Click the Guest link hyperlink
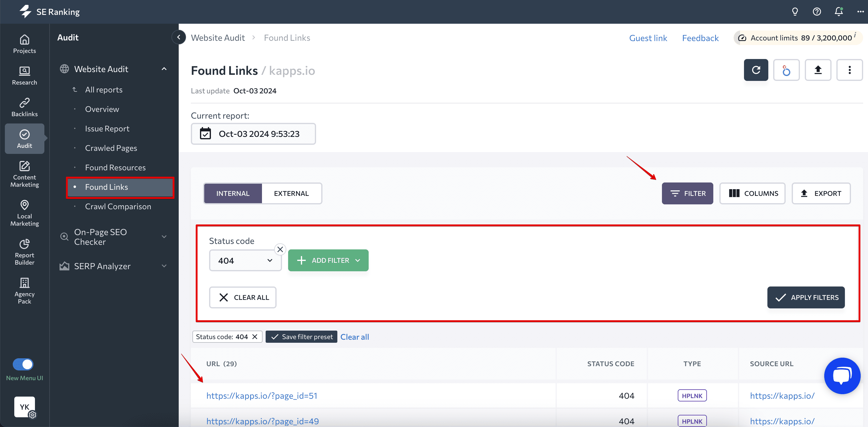This screenshot has width=868, height=427. click(x=648, y=37)
